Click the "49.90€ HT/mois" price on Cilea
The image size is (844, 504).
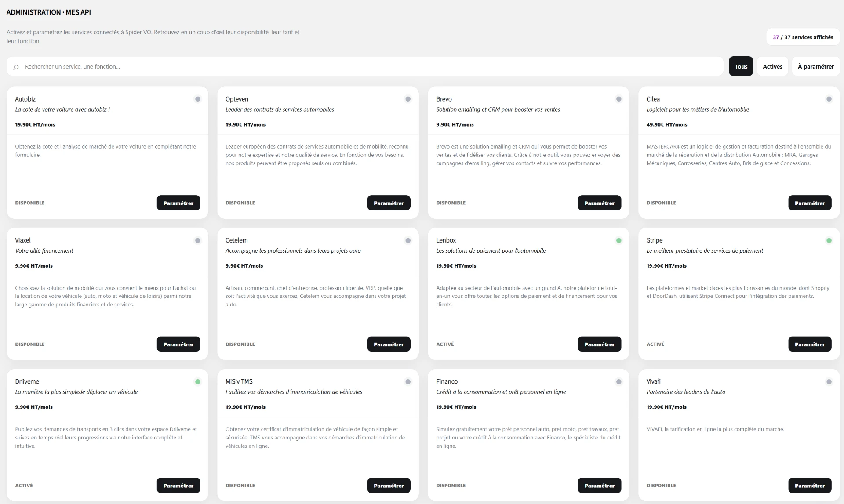(x=667, y=125)
